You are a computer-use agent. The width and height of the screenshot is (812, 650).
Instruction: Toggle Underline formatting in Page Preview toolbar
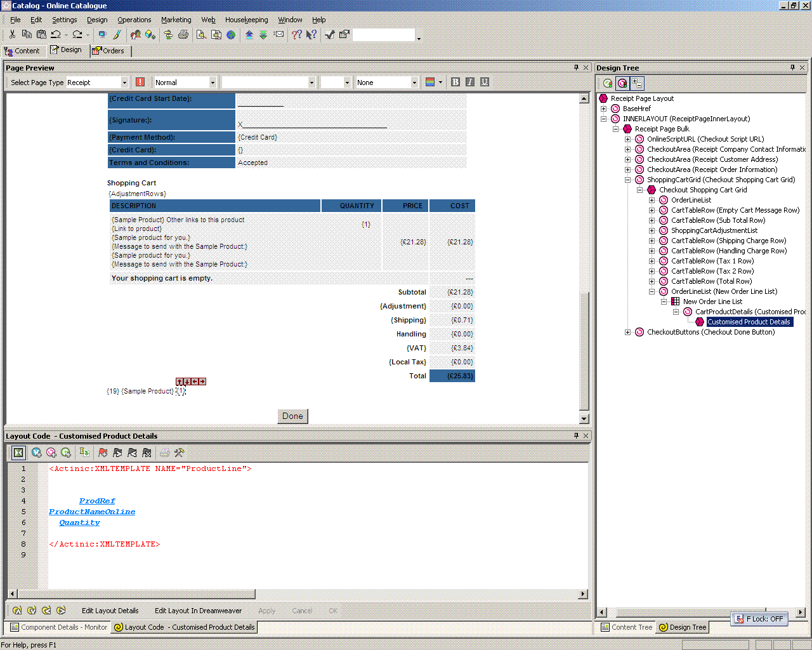point(485,82)
